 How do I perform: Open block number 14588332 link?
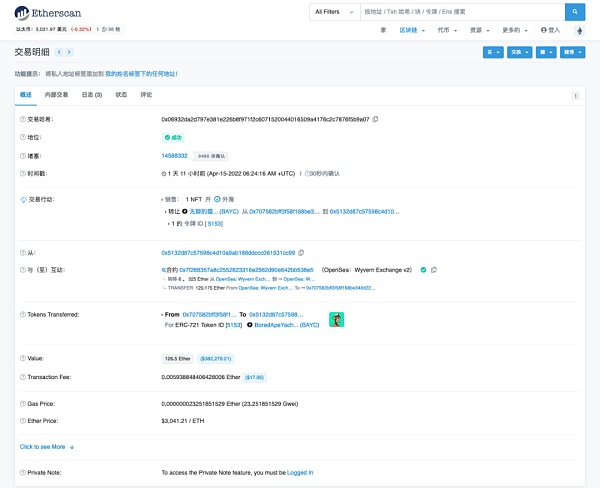174,155
